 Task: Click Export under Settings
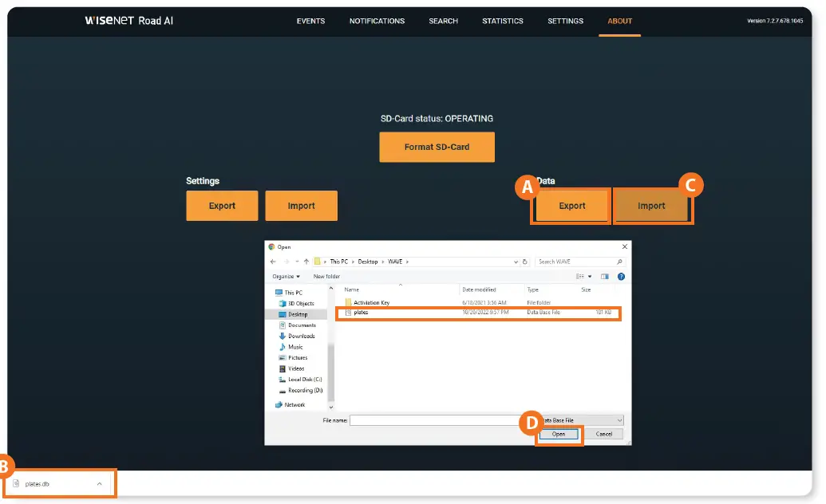222,206
